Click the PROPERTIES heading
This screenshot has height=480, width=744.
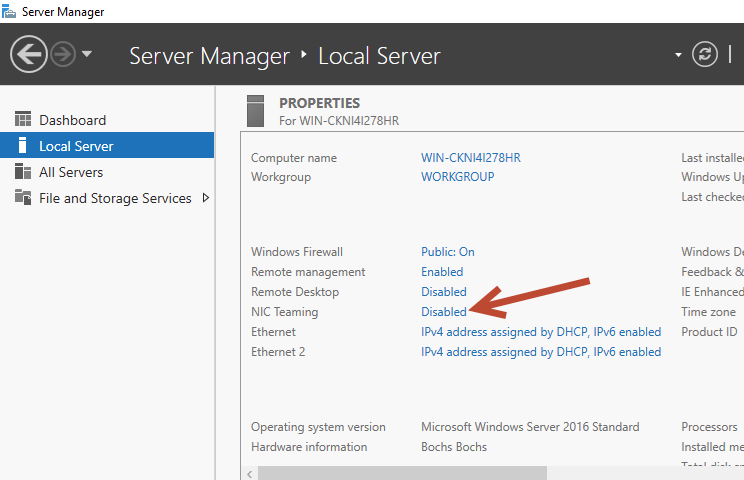319,103
